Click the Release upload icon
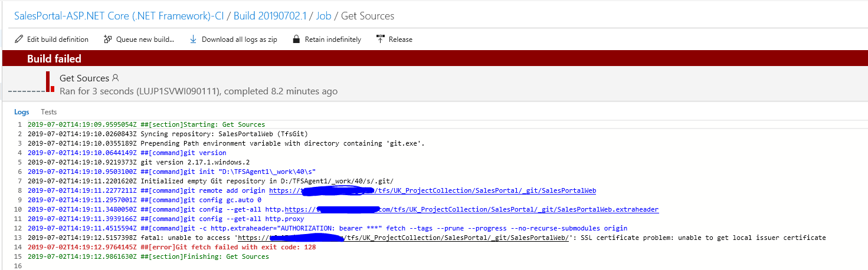This screenshot has width=868, height=270. pyautogui.click(x=381, y=39)
